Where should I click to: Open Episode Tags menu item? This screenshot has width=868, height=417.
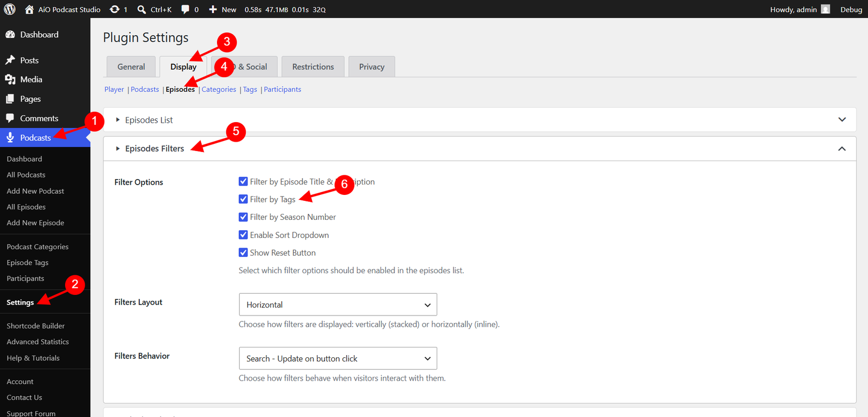pos(28,262)
